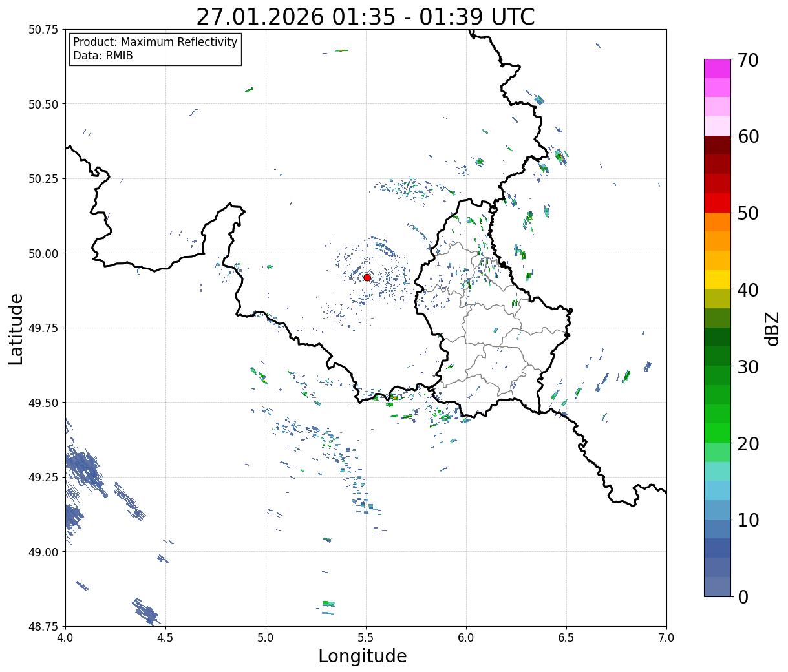Click the latitude tick label 49.25
Viewport: 788px width, 672px height.
pyautogui.click(x=43, y=478)
